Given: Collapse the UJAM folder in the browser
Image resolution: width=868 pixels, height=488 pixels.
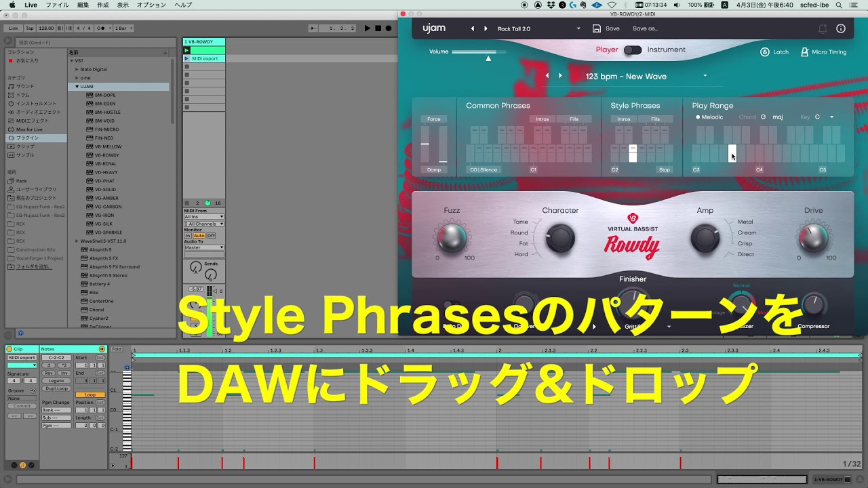Looking at the screenshot, I should pyautogui.click(x=77, y=86).
